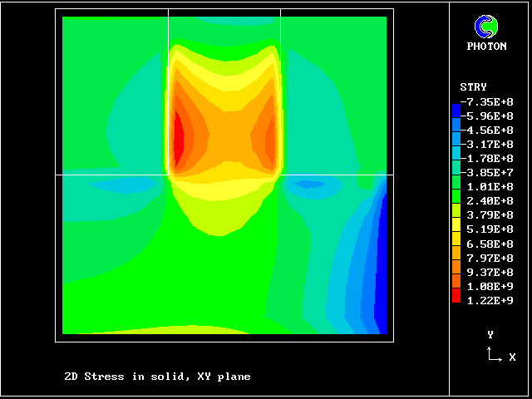Select the dark blue legend swatch at top
Viewport: 532px width, 399px height.
tap(456, 109)
